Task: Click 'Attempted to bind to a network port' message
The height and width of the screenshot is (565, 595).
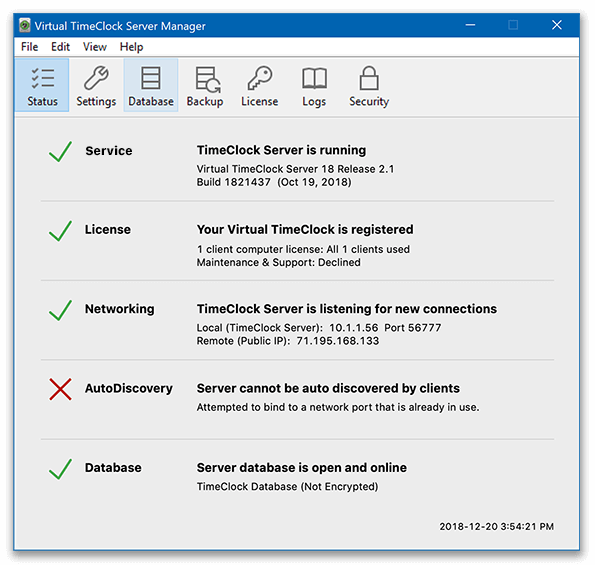Action: tap(338, 407)
